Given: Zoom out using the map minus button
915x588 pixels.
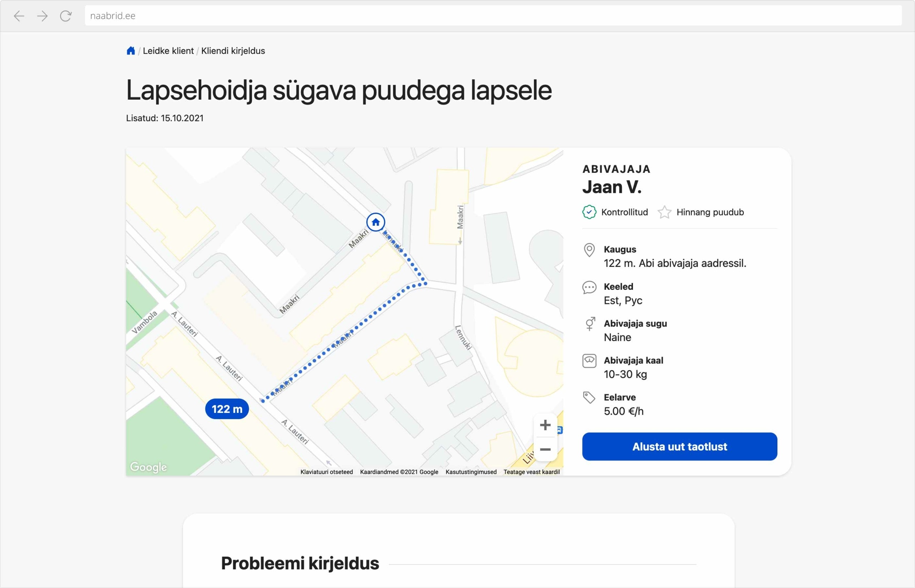Looking at the screenshot, I should [x=545, y=449].
